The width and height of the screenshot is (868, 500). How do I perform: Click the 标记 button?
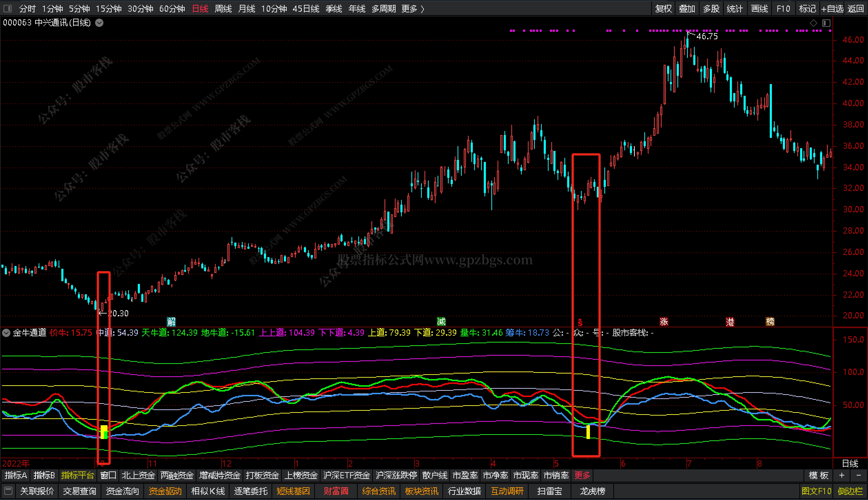pyautogui.click(x=808, y=9)
